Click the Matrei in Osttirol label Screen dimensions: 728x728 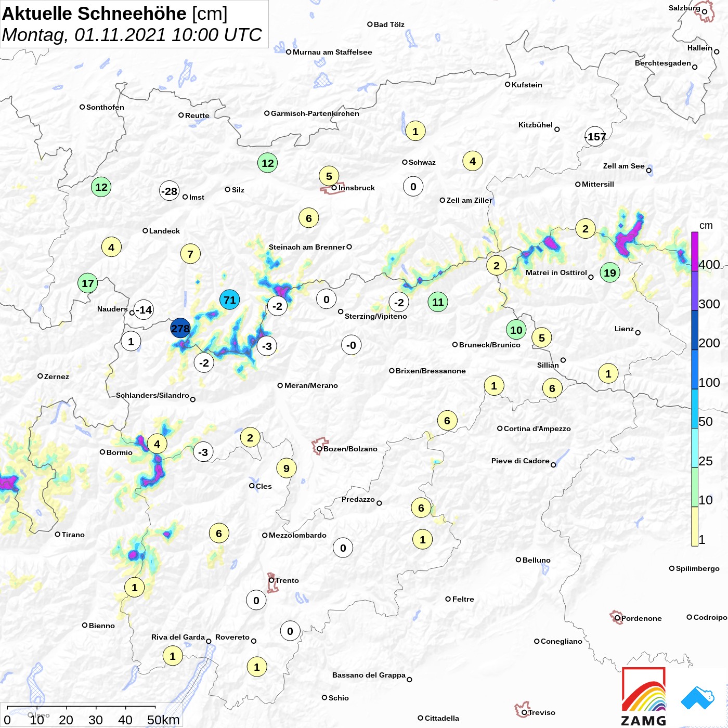(x=556, y=272)
